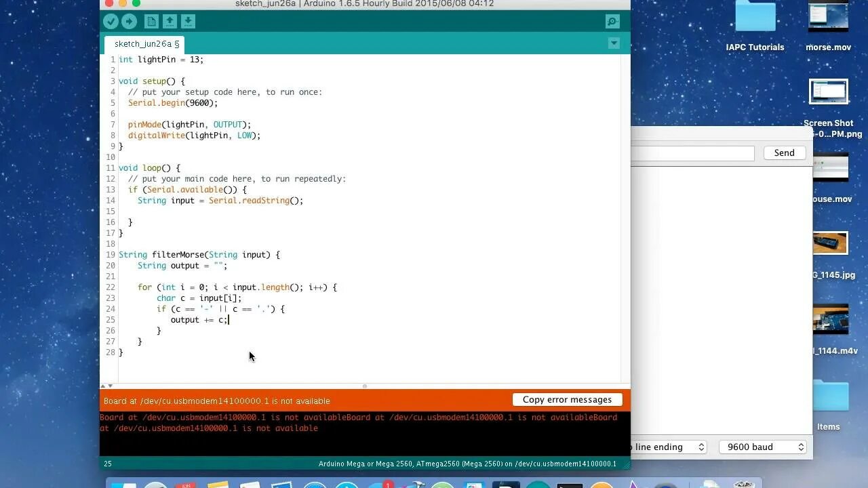The height and width of the screenshot is (488, 868).
Task: Click '// put your setup code here' comment
Action: [x=225, y=92]
